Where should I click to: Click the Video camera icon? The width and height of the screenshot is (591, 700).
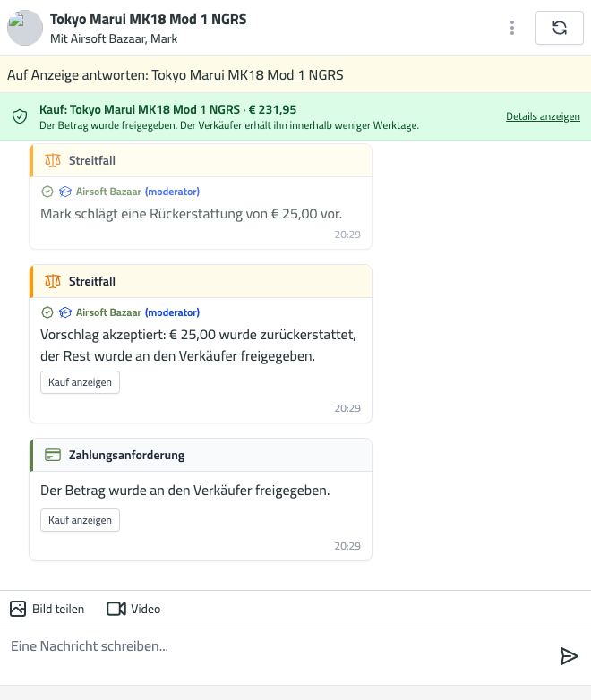pyautogui.click(x=116, y=609)
